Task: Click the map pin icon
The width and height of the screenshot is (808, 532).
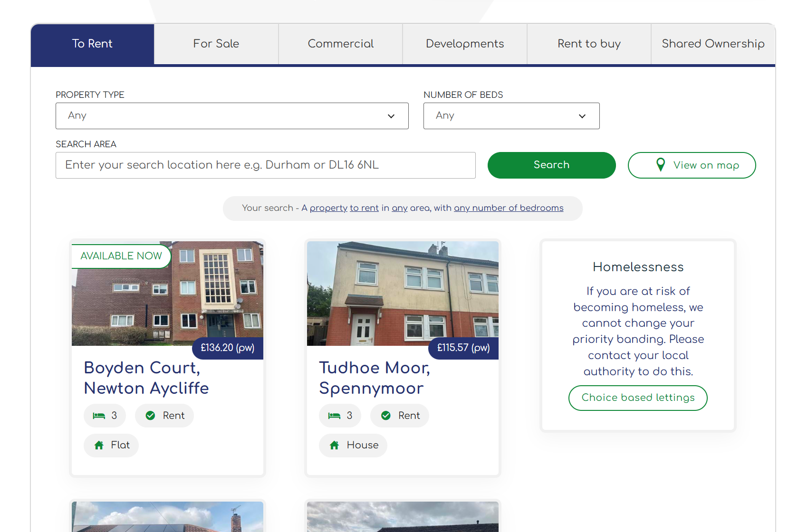Action: click(661, 165)
